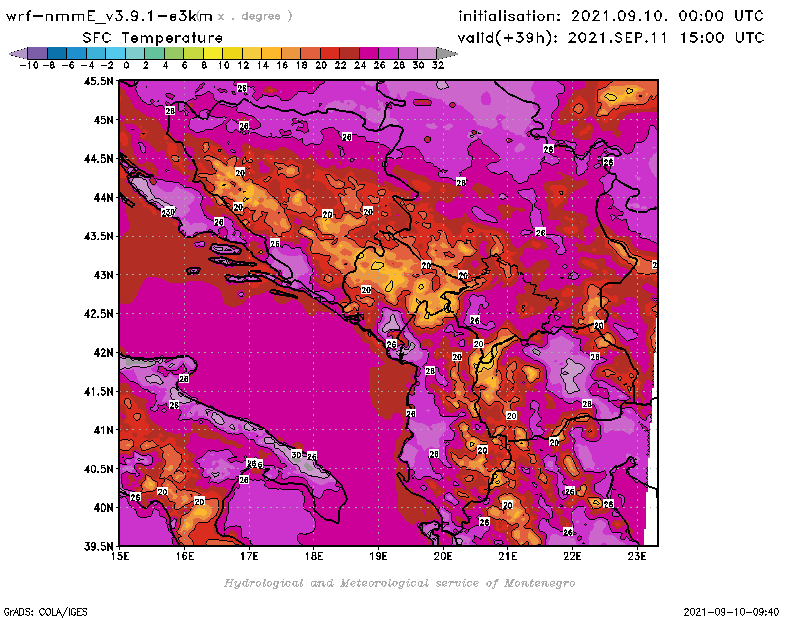Click the '30' contour label near 18E
800x618 pixels.
(x=296, y=455)
